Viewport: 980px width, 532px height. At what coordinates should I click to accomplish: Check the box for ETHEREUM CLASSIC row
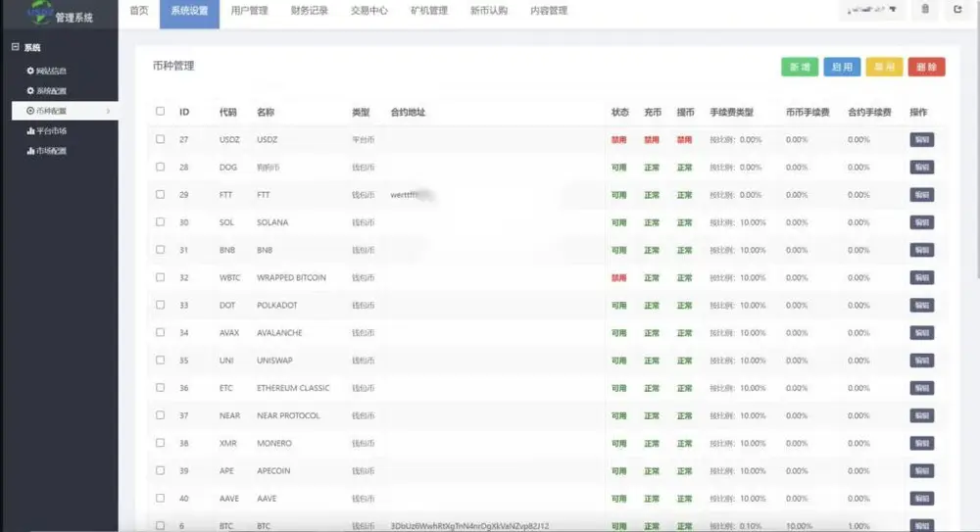(x=160, y=388)
